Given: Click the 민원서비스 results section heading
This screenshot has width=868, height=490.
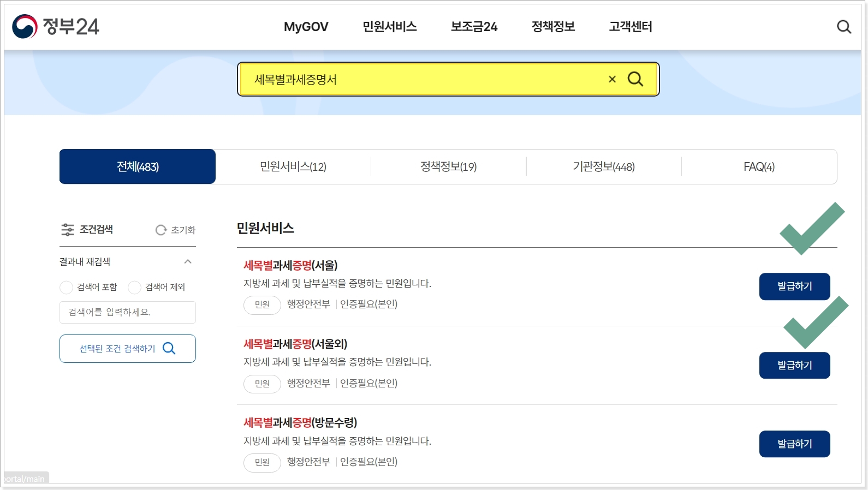Looking at the screenshot, I should coord(265,228).
